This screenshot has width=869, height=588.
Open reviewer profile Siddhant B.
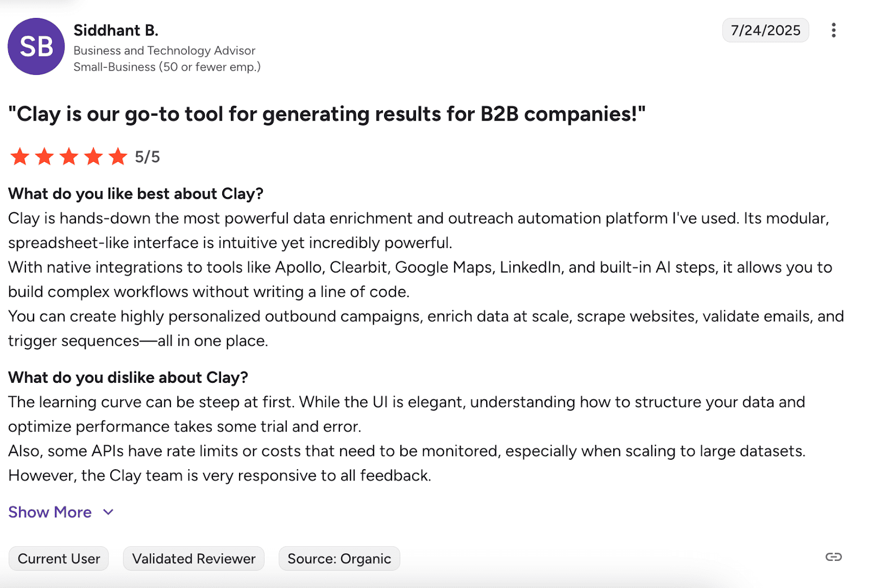(116, 30)
